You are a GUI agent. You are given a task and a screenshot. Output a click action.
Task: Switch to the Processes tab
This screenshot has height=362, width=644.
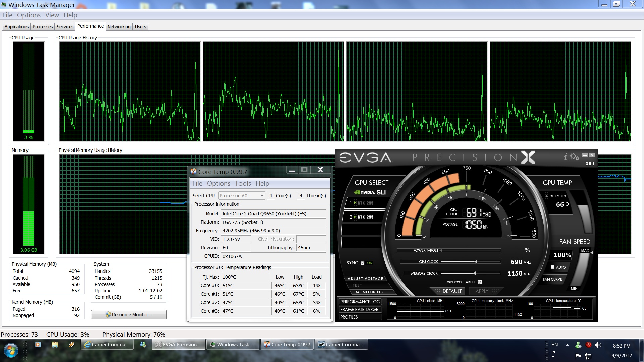coord(43,27)
